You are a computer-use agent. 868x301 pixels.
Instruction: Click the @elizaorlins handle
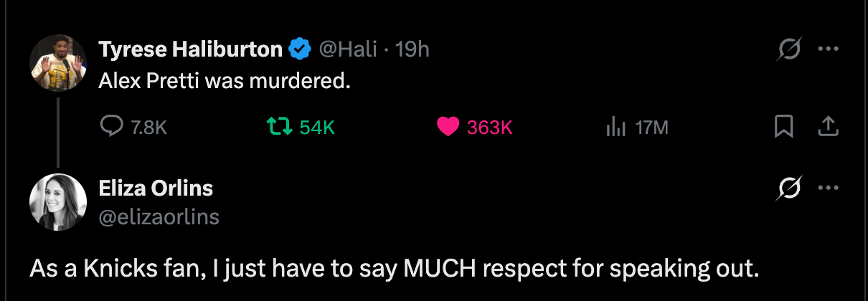tap(159, 217)
